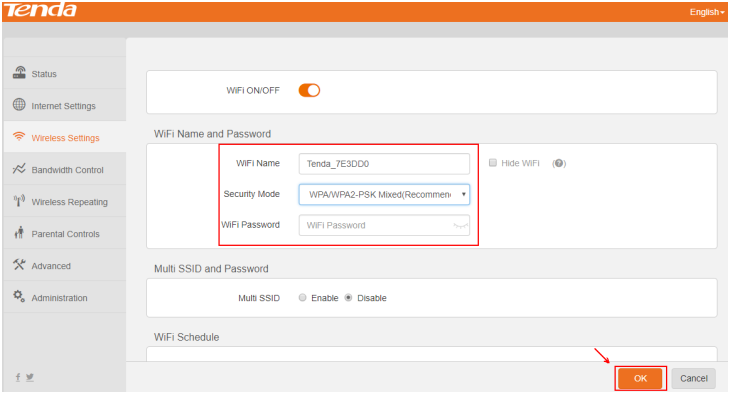Click the Administration gears icon
Image resolution: width=730 pixels, height=394 pixels.
pyautogui.click(x=19, y=296)
